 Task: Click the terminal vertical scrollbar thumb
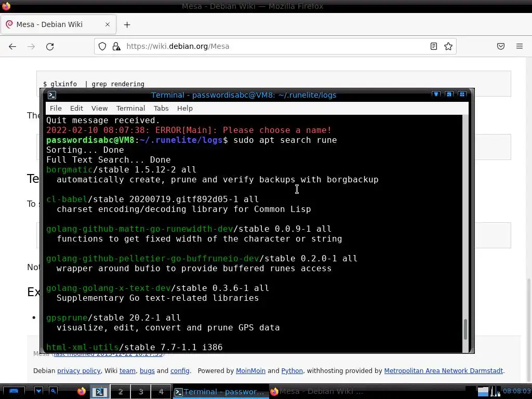[x=465, y=329]
